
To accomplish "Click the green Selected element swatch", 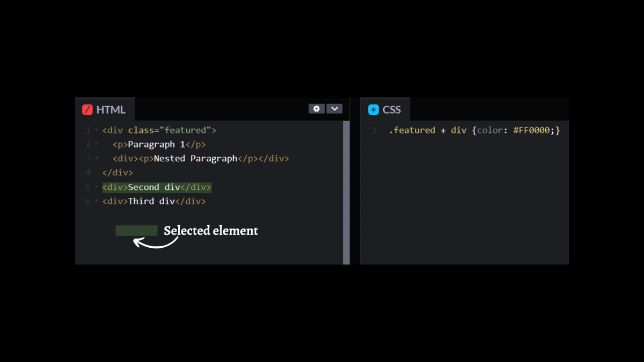I will (136, 231).
